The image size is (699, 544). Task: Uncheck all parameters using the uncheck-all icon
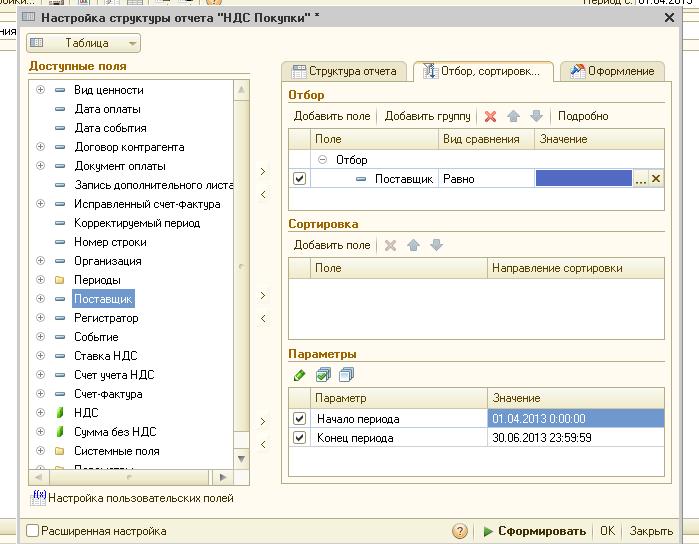pos(345,375)
